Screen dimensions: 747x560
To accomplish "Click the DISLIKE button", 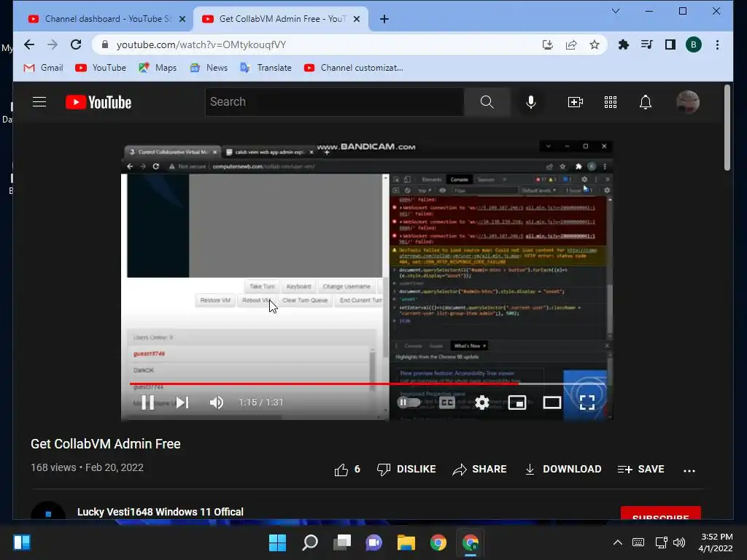I will 406,470.
